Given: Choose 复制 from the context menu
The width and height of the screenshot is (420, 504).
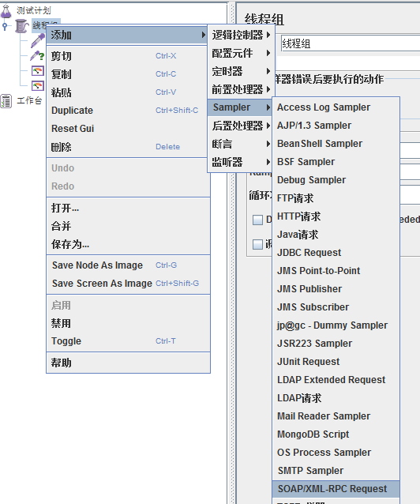Looking at the screenshot, I should click(126, 74).
